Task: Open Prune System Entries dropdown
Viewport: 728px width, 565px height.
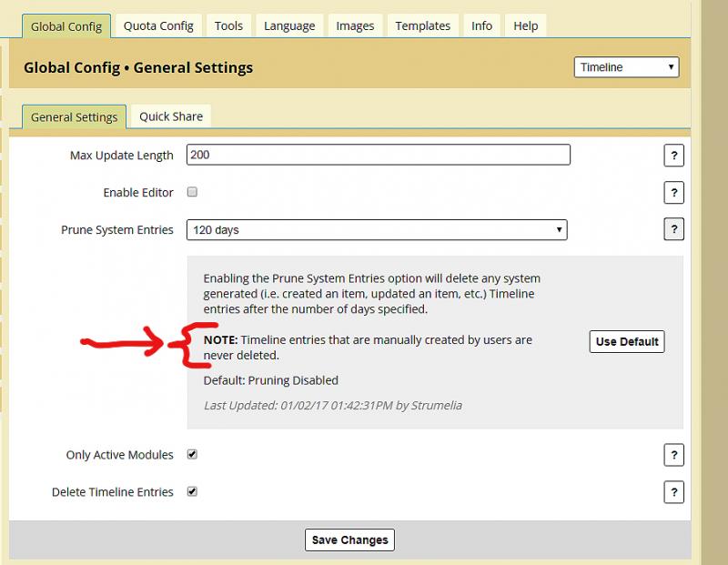Action: click(x=377, y=230)
